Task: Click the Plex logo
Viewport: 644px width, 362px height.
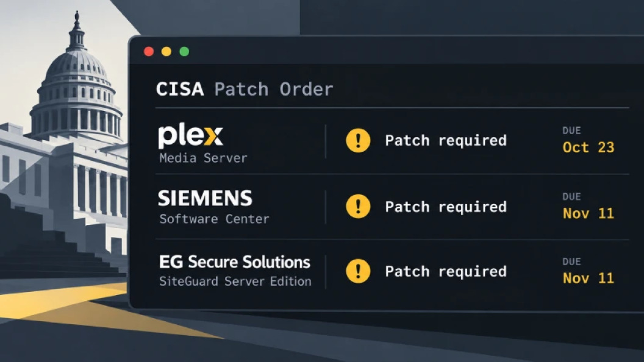Action: 190,137
